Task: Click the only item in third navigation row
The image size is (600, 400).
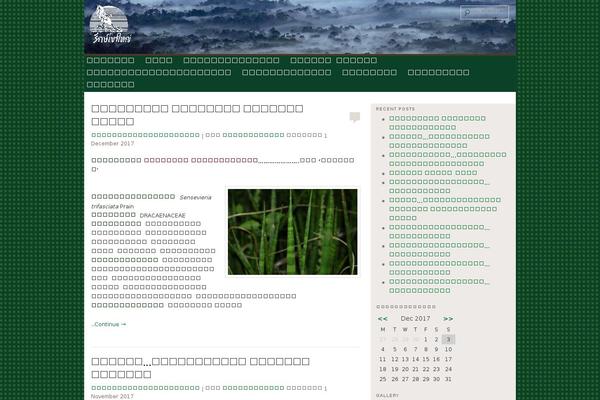Action: 110,85
